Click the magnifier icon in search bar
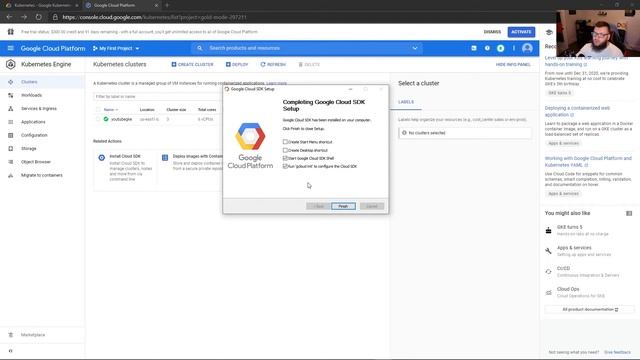The width and height of the screenshot is (640, 360). [x=200, y=48]
